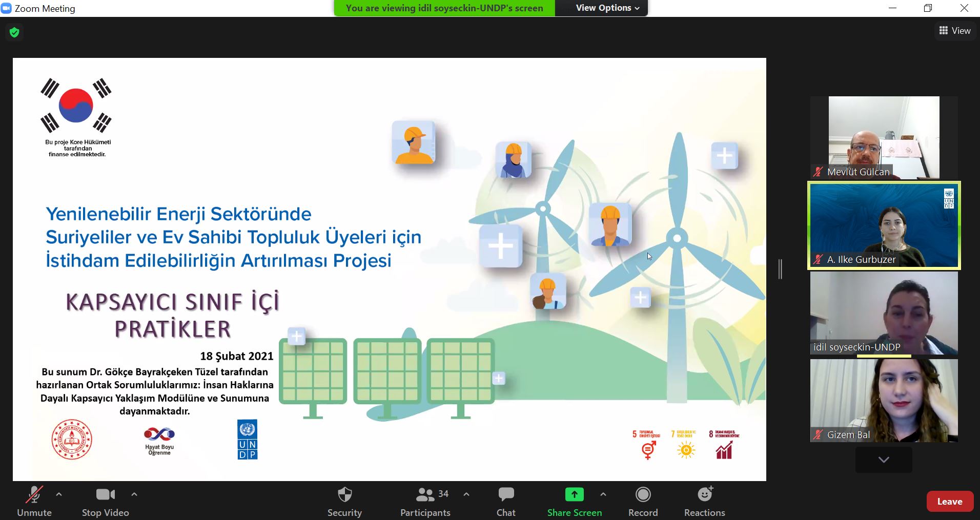The image size is (980, 520).
Task: Click the green encryption shield icon
Action: pos(14,32)
